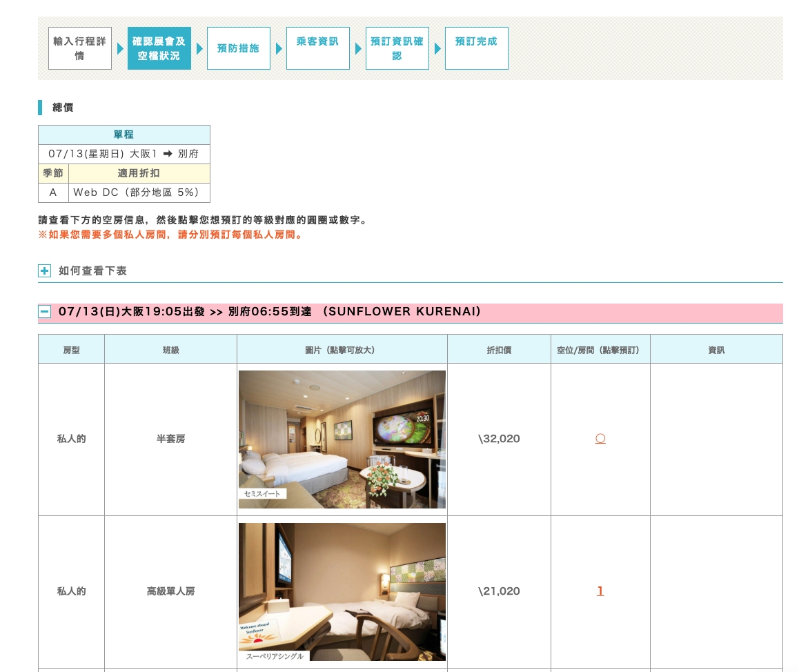Click the arrow after 輸入行程詳情 step
This screenshot has height=672, width=799.
(120, 48)
